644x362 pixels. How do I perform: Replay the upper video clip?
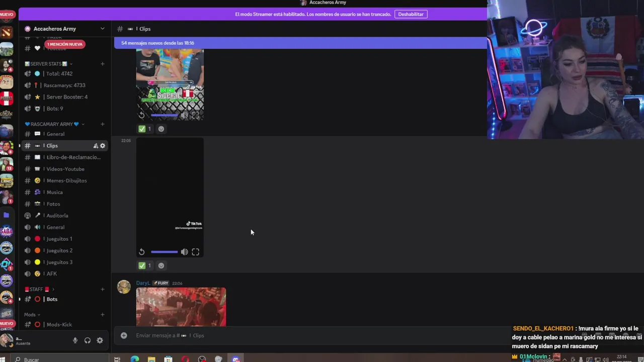pyautogui.click(x=142, y=115)
